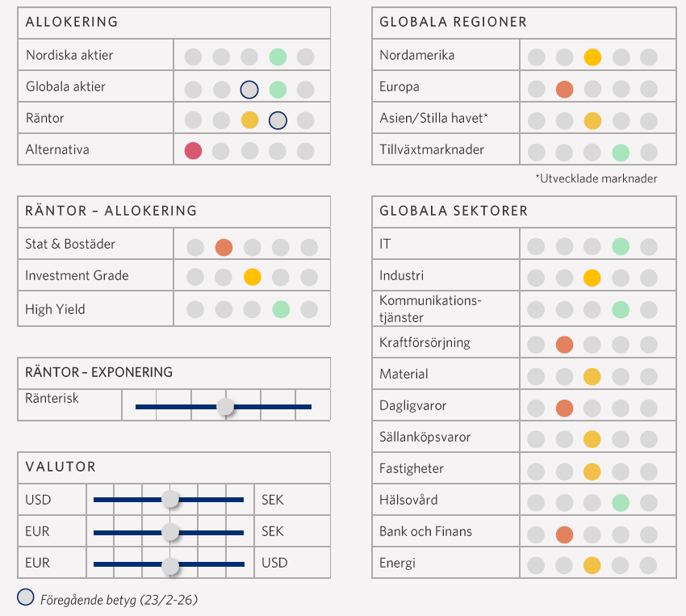
Task: Click the EUR/USD slider handle
Action: tap(170, 564)
